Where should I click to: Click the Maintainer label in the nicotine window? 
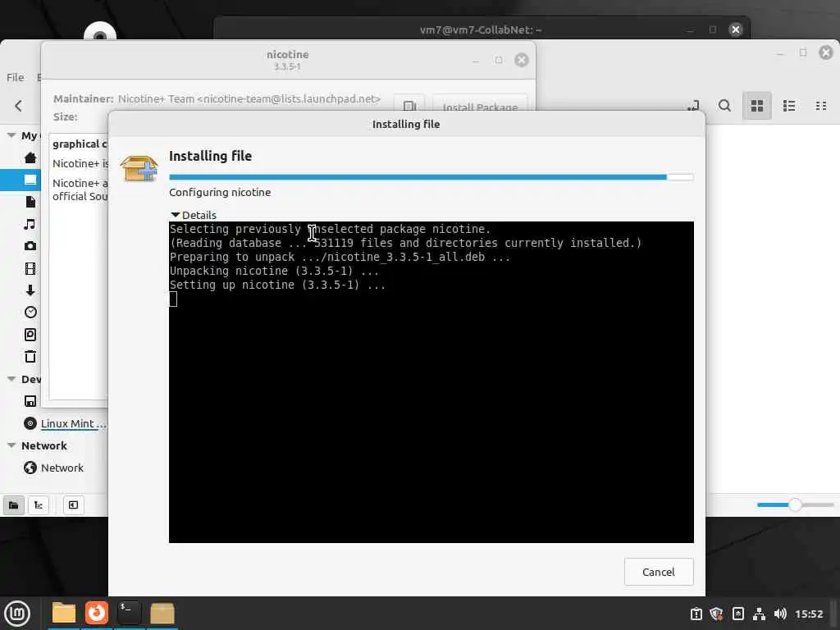point(83,99)
